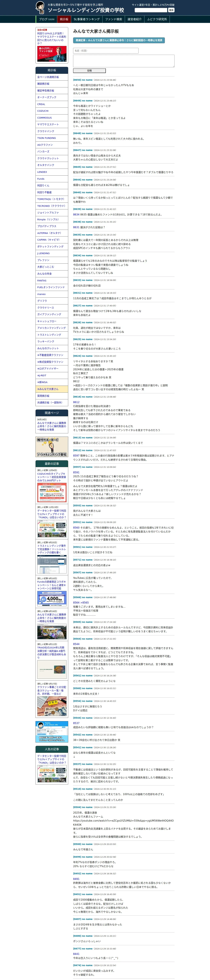This screenshot has width=210, height=980.
Task: Open 確定申告掲示板 board link
Action: pos(52,90)
